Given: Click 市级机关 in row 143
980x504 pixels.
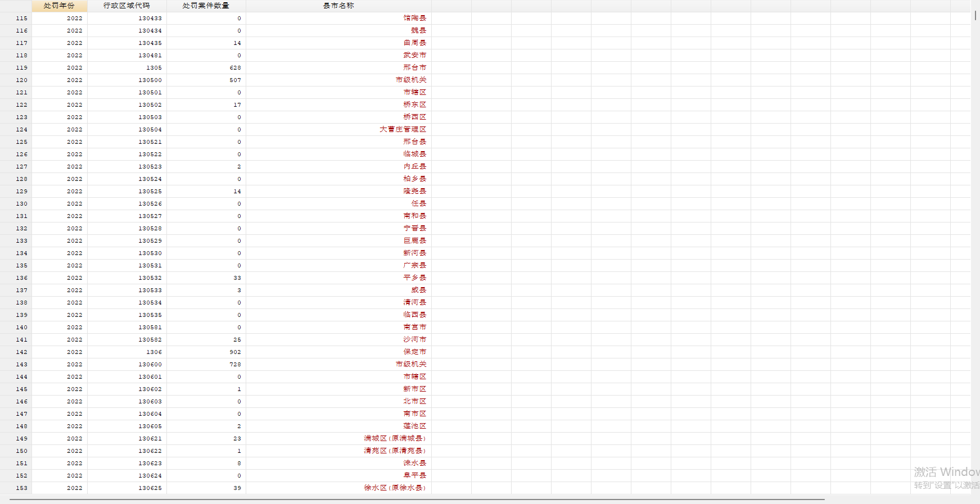Looking at the screenshot, I should (x=338, y=365).
